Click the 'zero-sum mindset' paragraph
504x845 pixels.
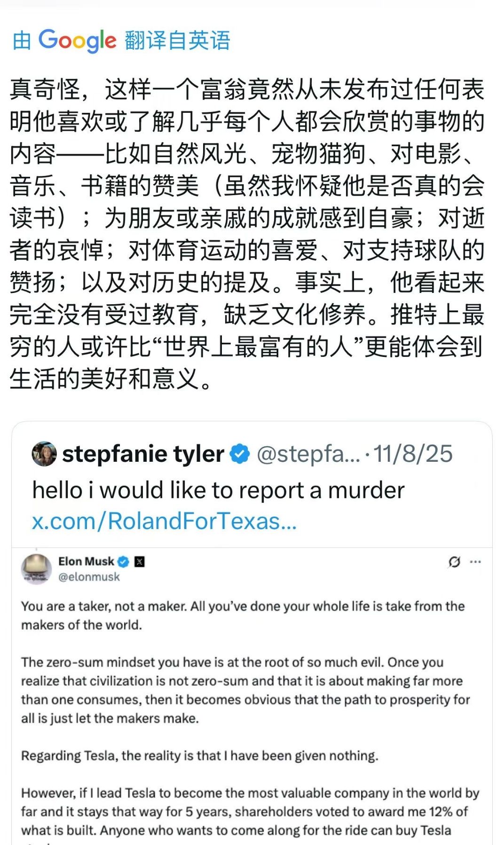point(244,690)
